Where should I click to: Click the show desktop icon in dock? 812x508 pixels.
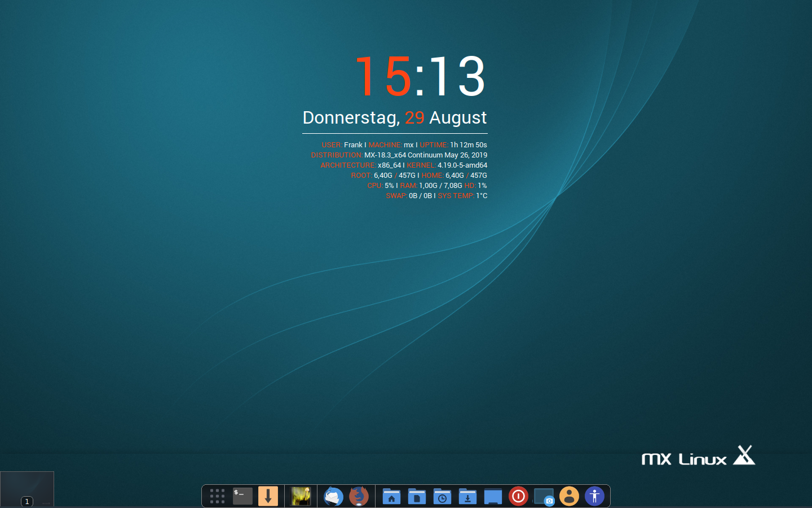click(493, 496)
